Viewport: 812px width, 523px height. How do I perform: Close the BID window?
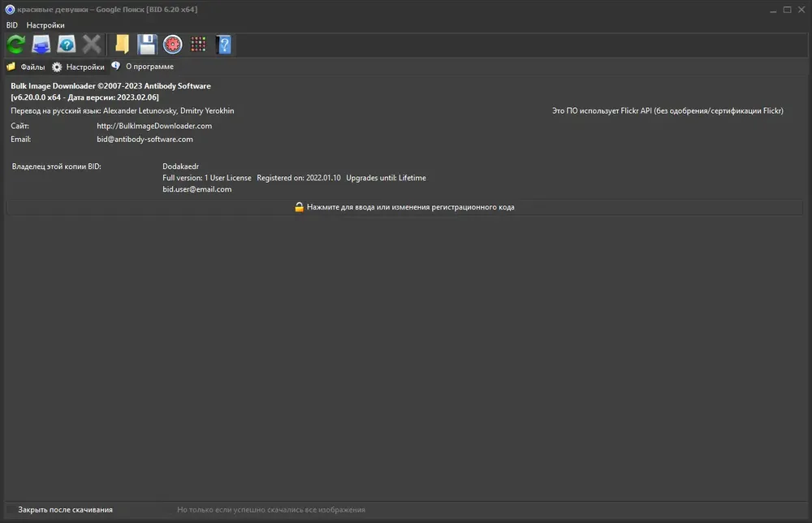[801, 9]
